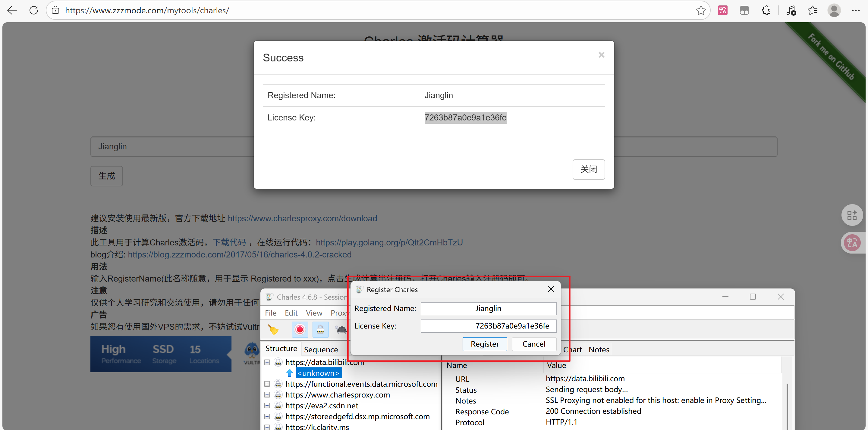This screenshot has width=868, height=430.
Task: Open the View menu in Charles
Action: click(x=314, y=313)
